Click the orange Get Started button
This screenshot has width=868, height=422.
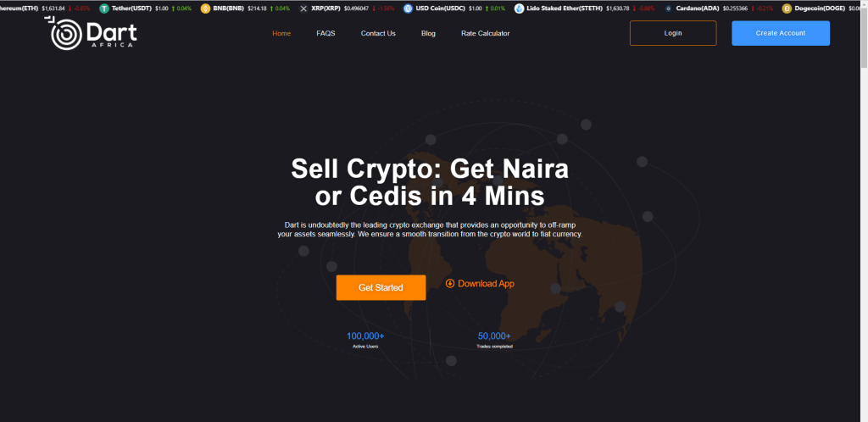click(x=381, y=287)
